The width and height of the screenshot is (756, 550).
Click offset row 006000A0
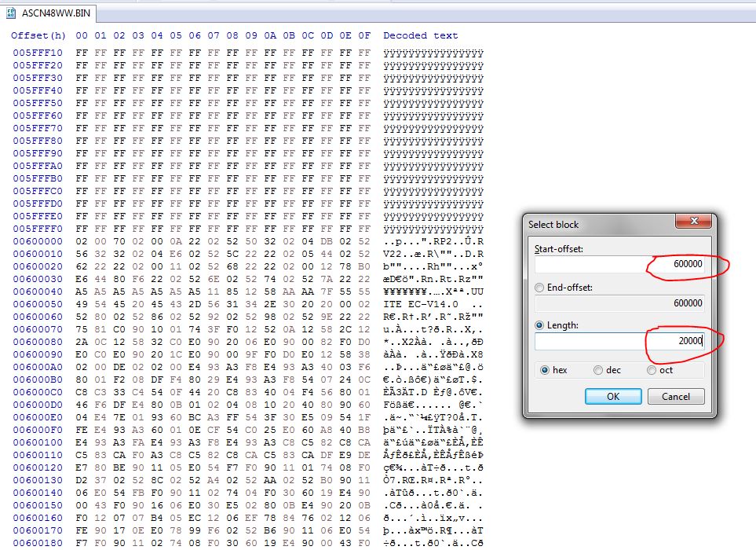(x=38, y=367)
